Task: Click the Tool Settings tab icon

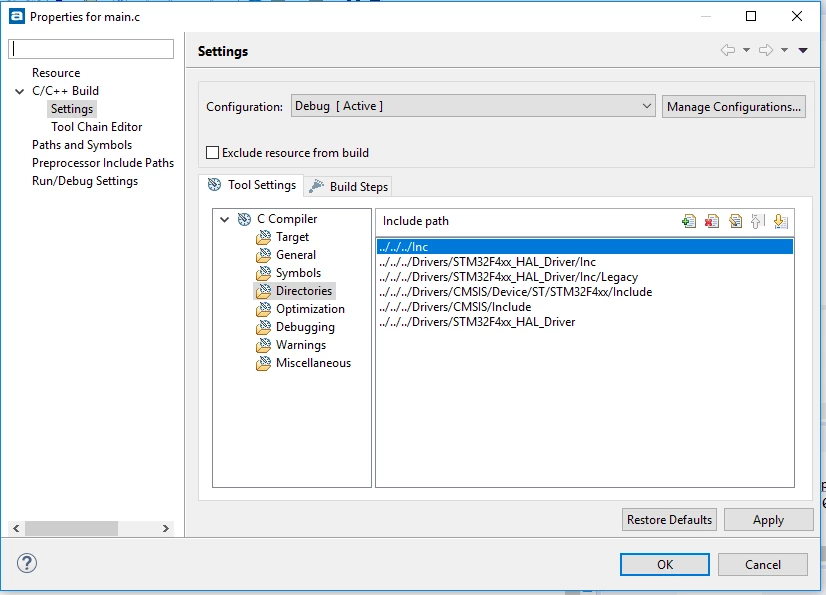Action: pyautogui.click(x=214, y=184)
